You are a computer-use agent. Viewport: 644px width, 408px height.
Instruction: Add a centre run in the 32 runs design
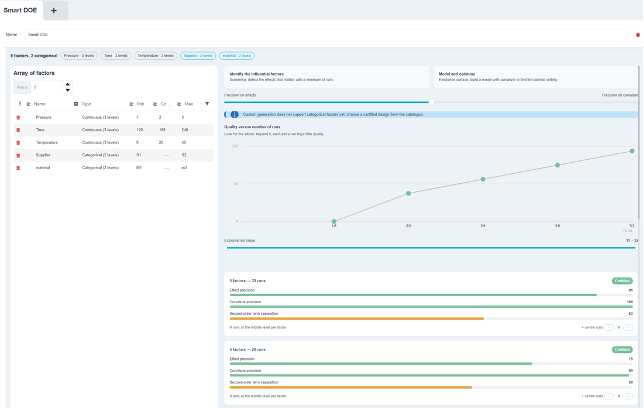[628, 327]
